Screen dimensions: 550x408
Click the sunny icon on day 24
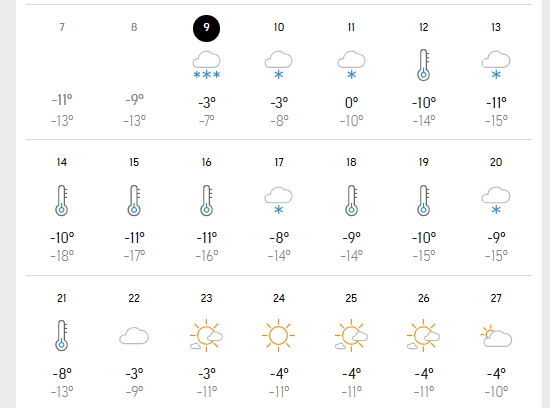tap(279, 336)
